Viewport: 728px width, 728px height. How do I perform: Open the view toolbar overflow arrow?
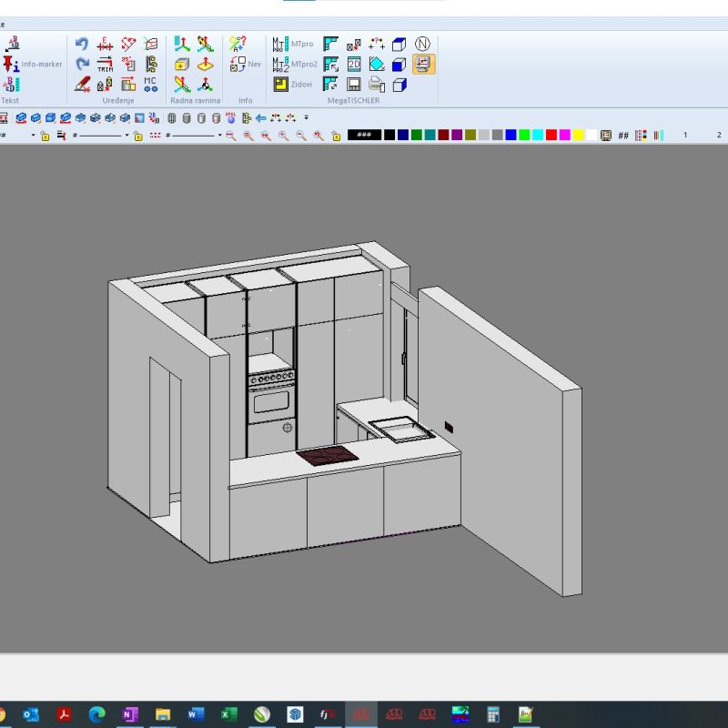click(307, 117)
